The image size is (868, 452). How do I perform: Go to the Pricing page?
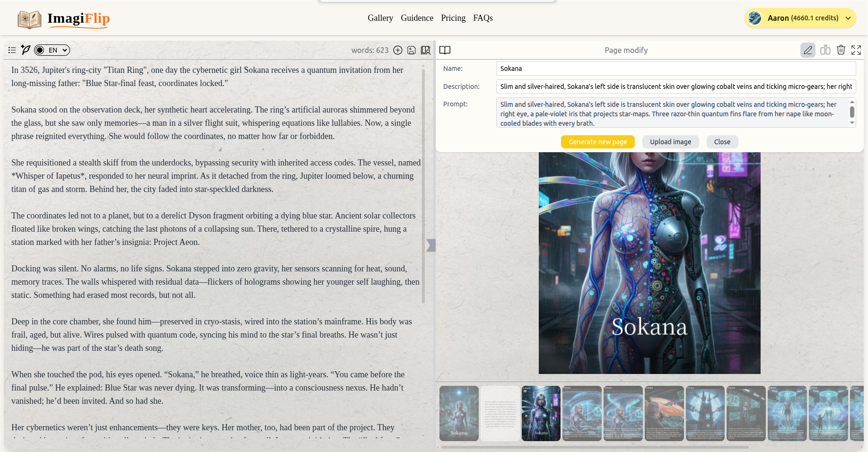[453, 18]
